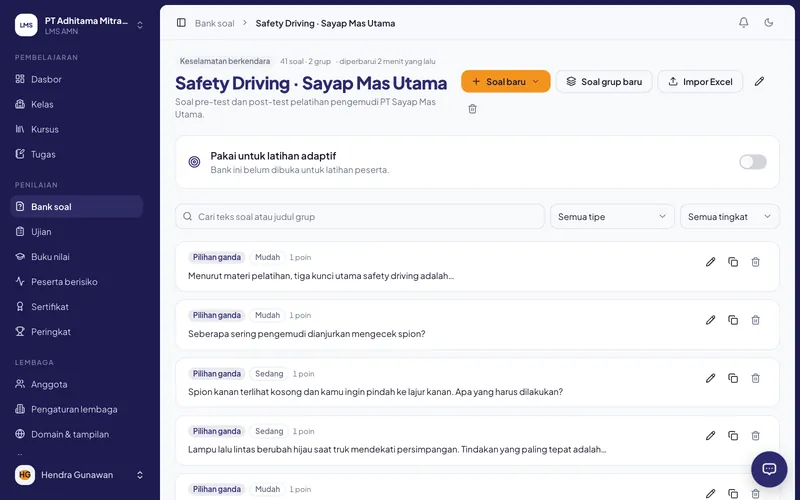
Task: Open Domain & tampilan in sidebar
Action: (77, 434)
